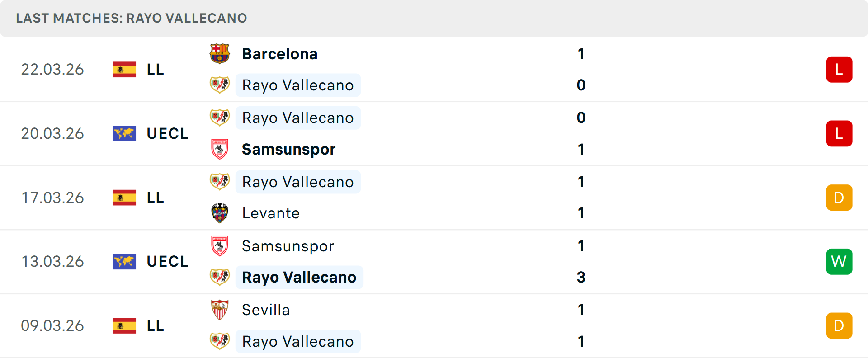
Task: Open the Levante club crest
Action: 220,213
